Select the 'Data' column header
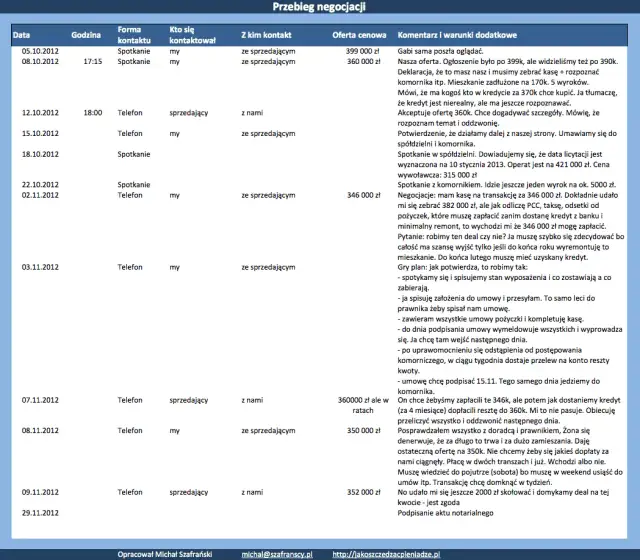The width and height of the screenshot is (640, 560). point(22,35)
